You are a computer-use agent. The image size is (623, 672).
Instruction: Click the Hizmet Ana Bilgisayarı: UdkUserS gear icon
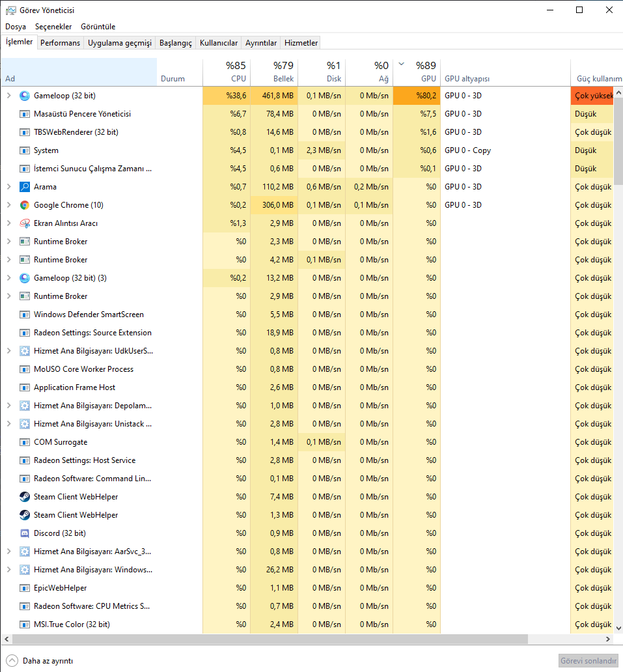pos(25,351)
